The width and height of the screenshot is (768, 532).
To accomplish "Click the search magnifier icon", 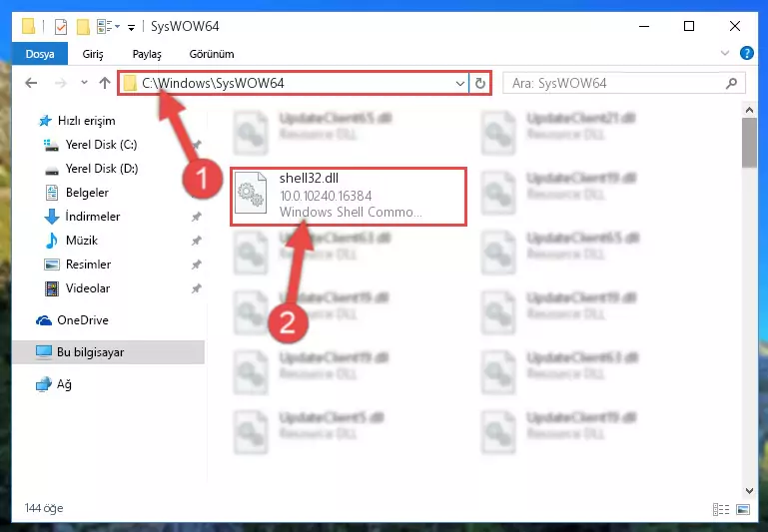I will 732,83.
